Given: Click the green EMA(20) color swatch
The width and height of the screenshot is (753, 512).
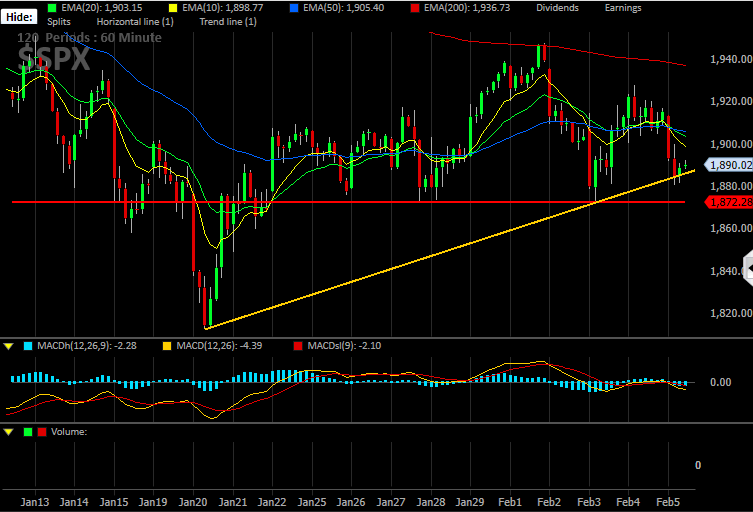Looking at the screenshot, I should [52, 8].
